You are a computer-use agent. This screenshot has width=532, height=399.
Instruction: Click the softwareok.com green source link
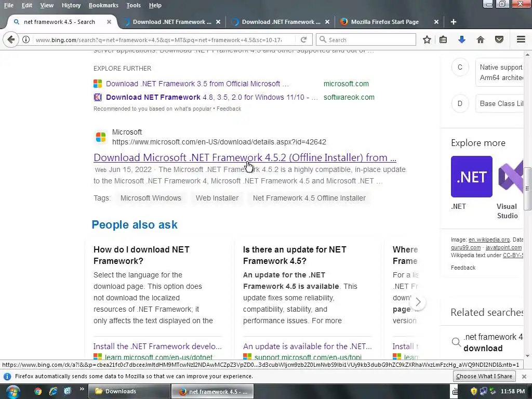(349, 97)
